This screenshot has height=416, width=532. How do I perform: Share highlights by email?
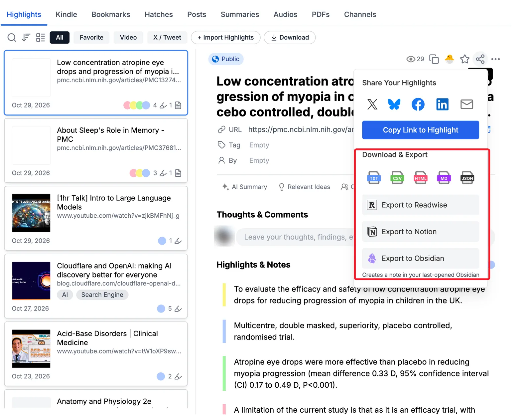(467, 104)
